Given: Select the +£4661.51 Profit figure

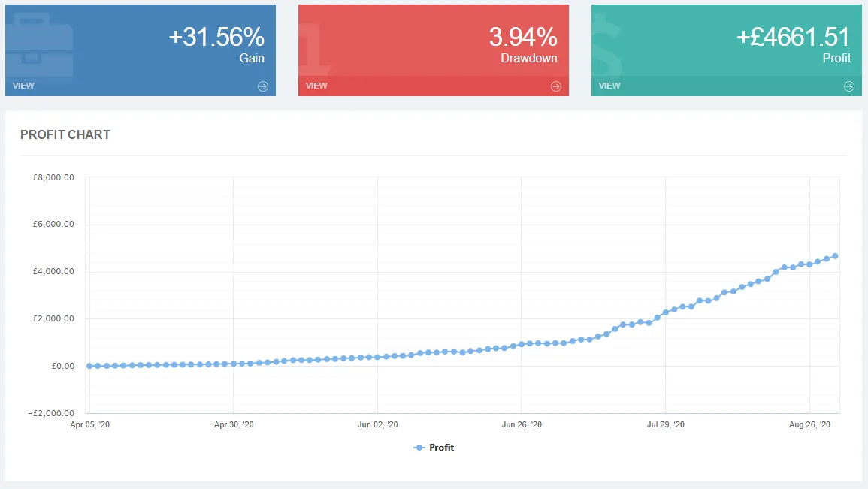Looking at the screenshot, I should (x=793, y=37).
